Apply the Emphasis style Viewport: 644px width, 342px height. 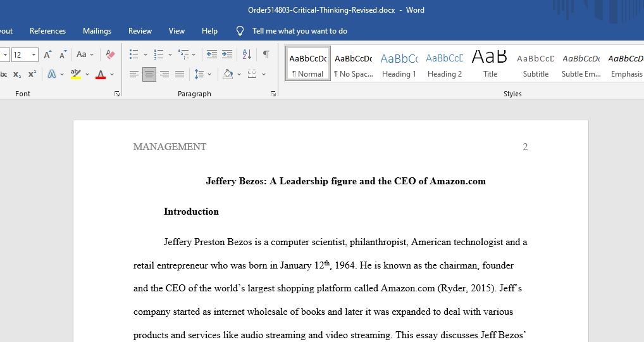point(626,63)
